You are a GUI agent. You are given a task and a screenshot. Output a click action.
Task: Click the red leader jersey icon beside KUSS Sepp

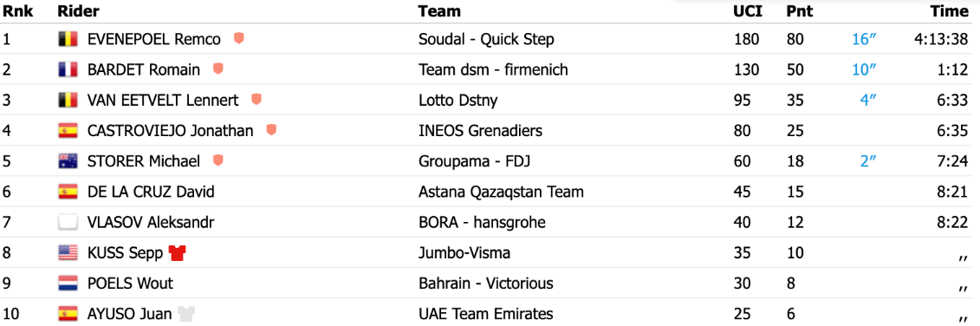[x=178, y=253]
